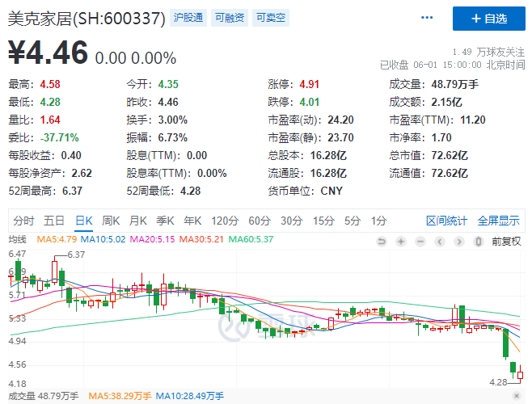The height and width of the screenshot is (404, 532).
Task: Click the trash icon in chart toolbar
Action: click(479, 242)
